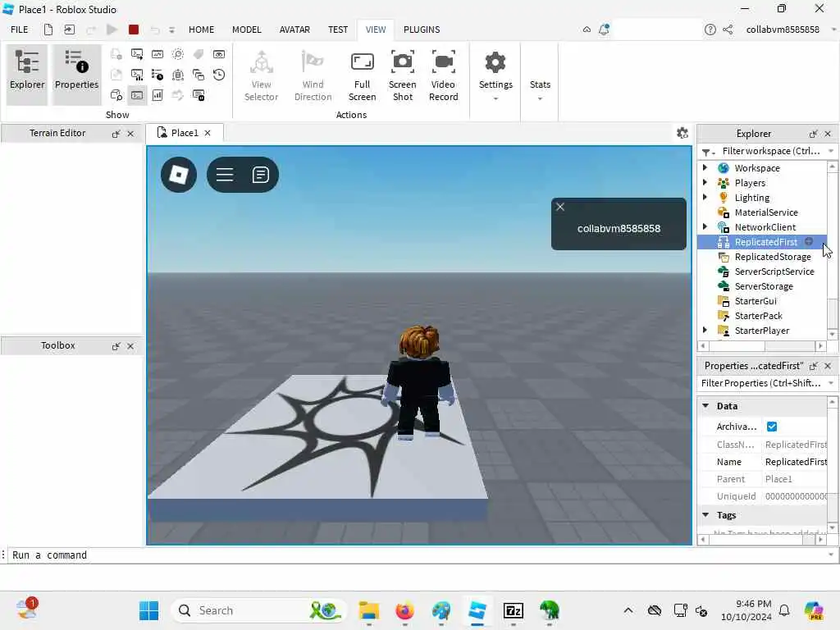Open the history clock icon in Show group
This screenshot has width=840, height=630.
click(x=219, y=75)
